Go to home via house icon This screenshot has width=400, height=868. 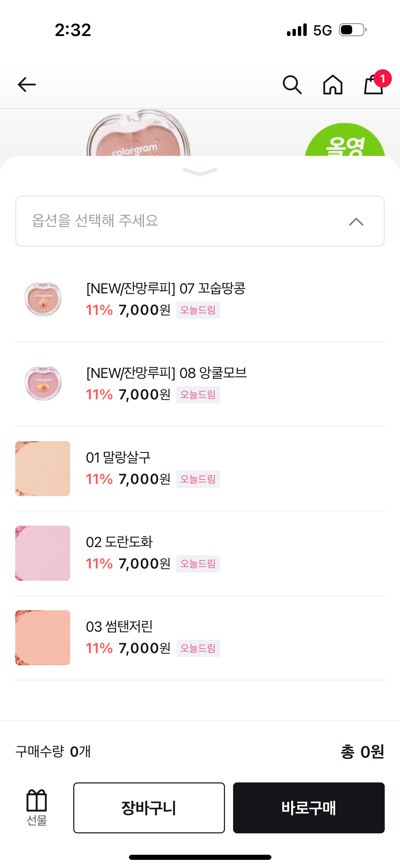[x=333, y=85]
